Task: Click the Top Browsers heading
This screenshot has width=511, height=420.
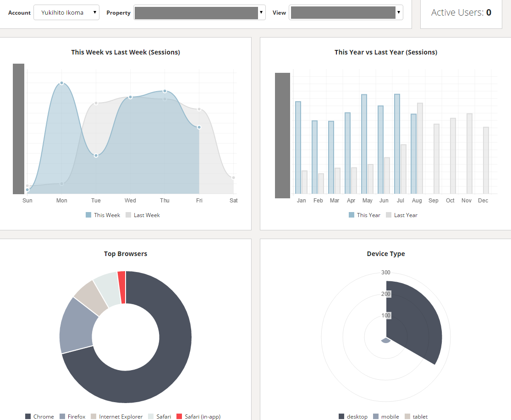Action: 126,254
